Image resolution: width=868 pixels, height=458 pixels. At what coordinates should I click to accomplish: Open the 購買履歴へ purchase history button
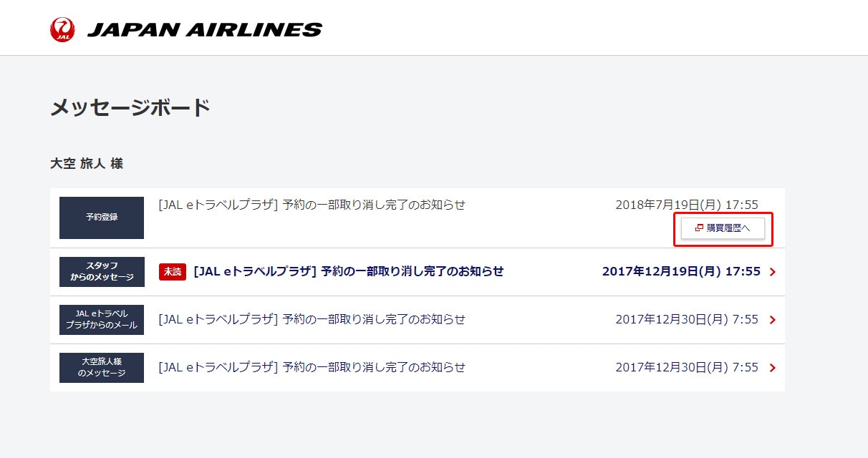(723, 228)
